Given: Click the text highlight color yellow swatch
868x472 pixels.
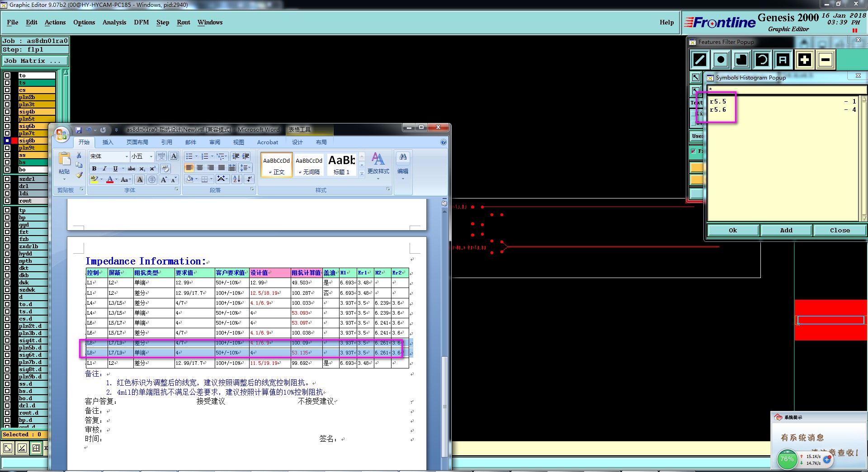Looking at the screenshot, I should [94, 179].
